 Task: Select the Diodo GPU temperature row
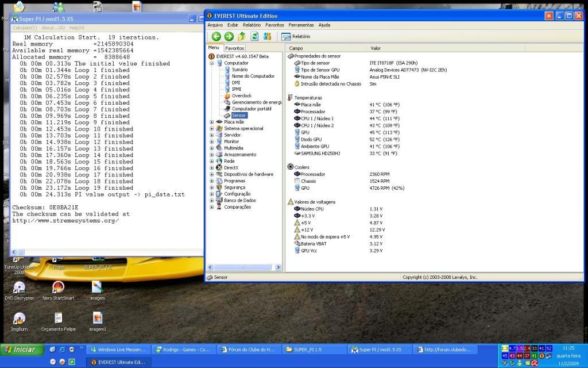click(347, 139)
